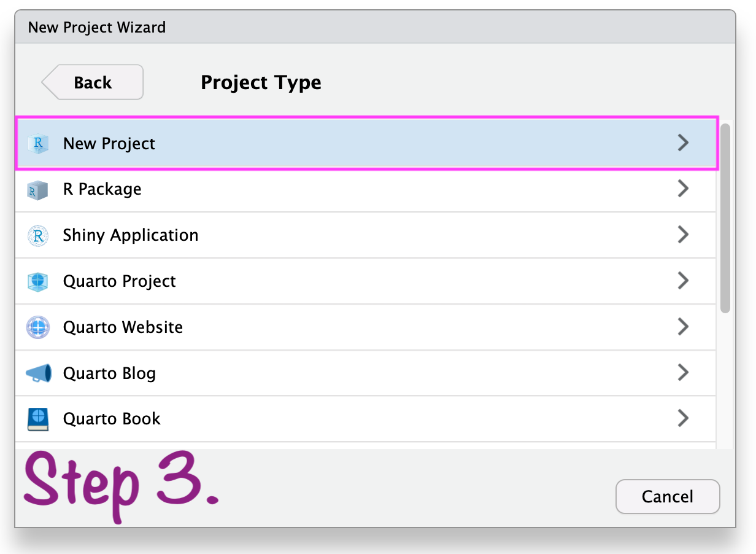Click the Shiny Application icon
The image size is (756, 554).
click(38, 236)
